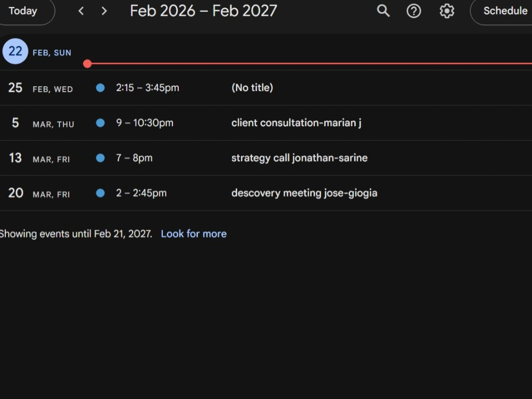Go to next period arrow

tap(104, 11)
